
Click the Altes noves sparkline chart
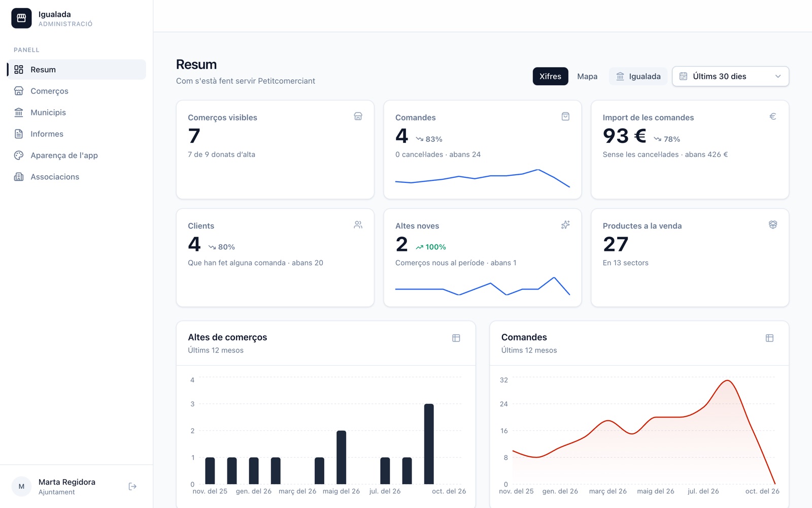483,286
